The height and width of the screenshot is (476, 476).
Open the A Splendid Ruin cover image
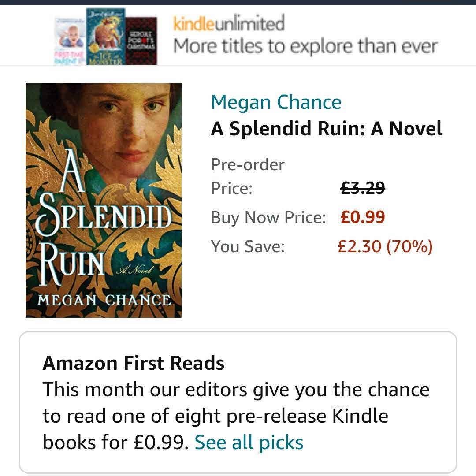104,201
